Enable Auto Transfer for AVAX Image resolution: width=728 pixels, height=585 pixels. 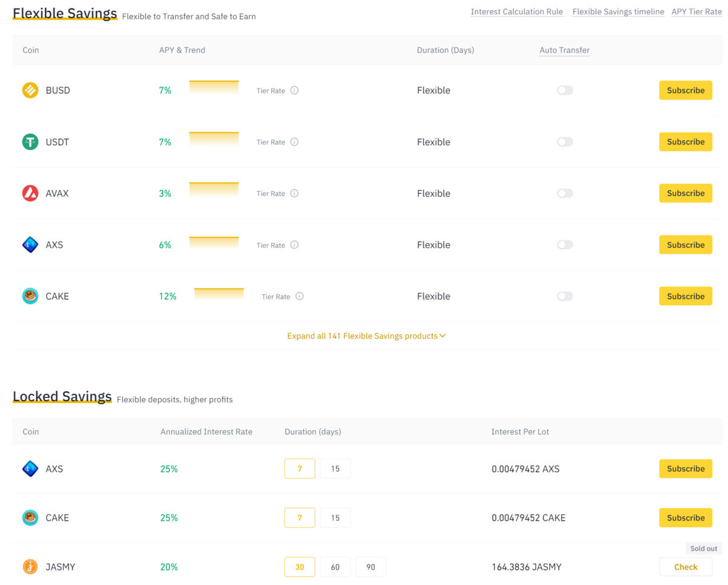pos(565,194)
